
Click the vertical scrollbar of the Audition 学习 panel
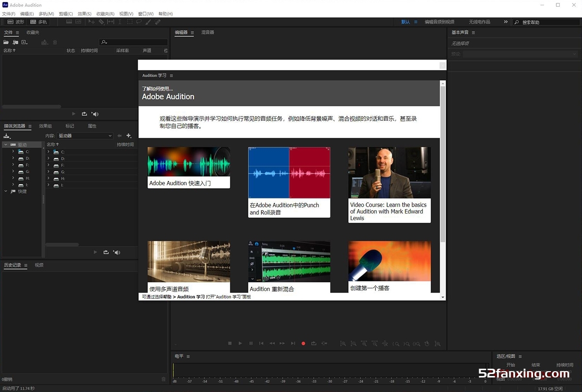point(443,165)
